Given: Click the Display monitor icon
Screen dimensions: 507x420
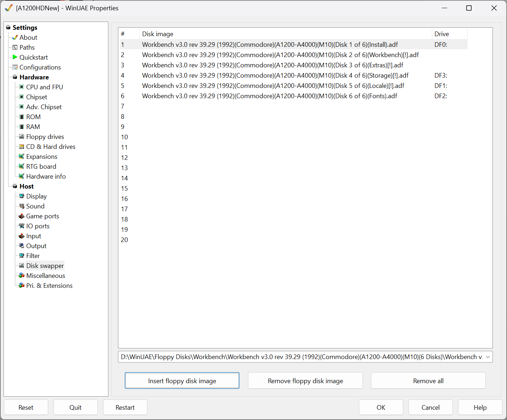Looking at the screenshot, I should tap(22, 196).
